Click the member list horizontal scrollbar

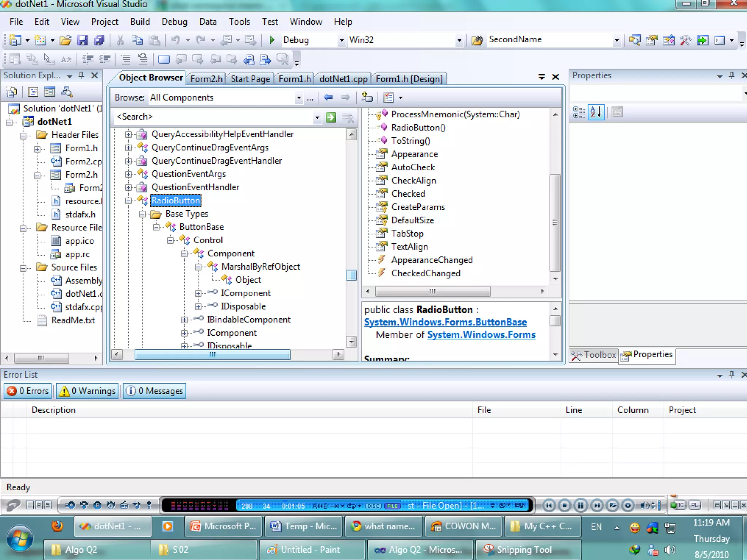pos(432,291)
